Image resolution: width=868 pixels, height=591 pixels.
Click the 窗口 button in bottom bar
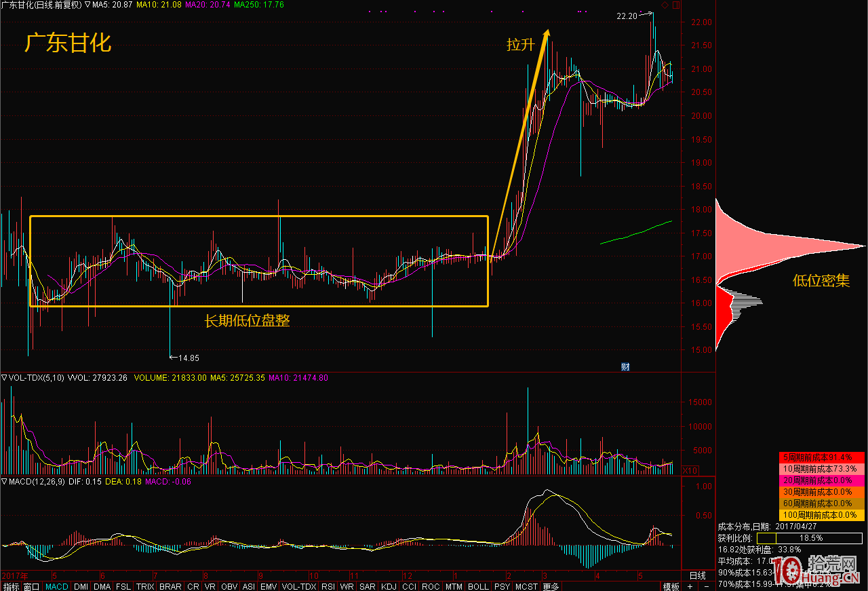[x=32, y=586]
